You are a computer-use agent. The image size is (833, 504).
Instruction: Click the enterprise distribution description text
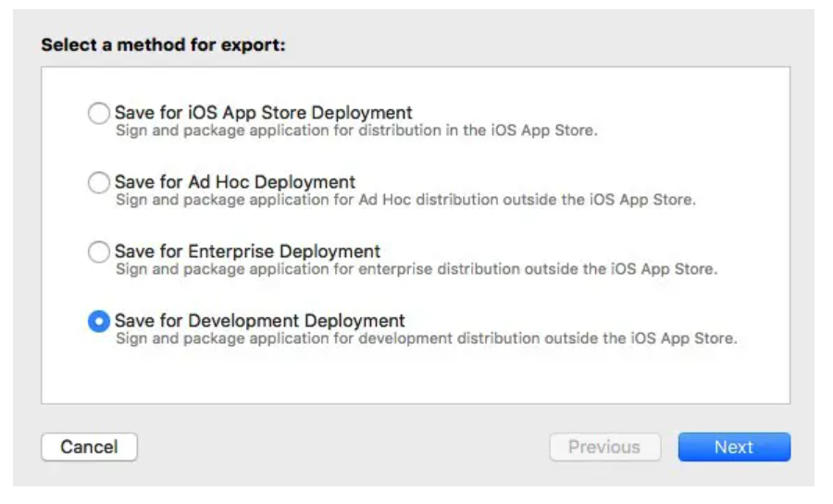point(416,269)
